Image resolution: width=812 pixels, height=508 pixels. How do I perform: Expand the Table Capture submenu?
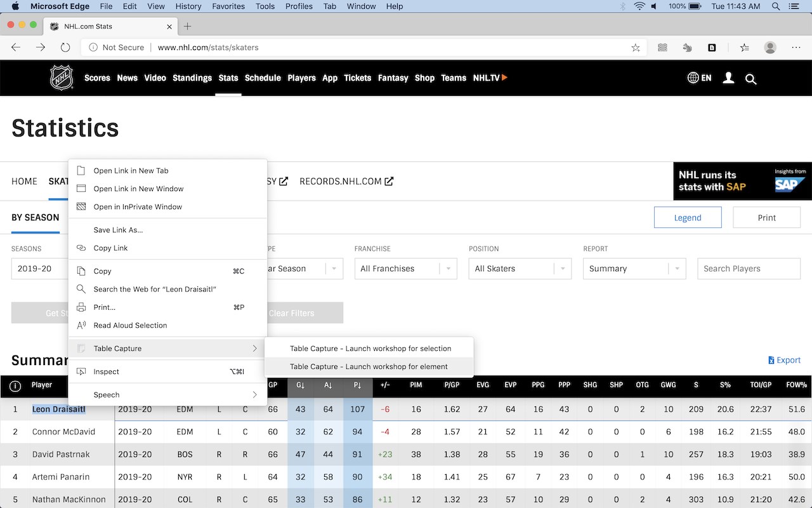[x=167, y=349]
